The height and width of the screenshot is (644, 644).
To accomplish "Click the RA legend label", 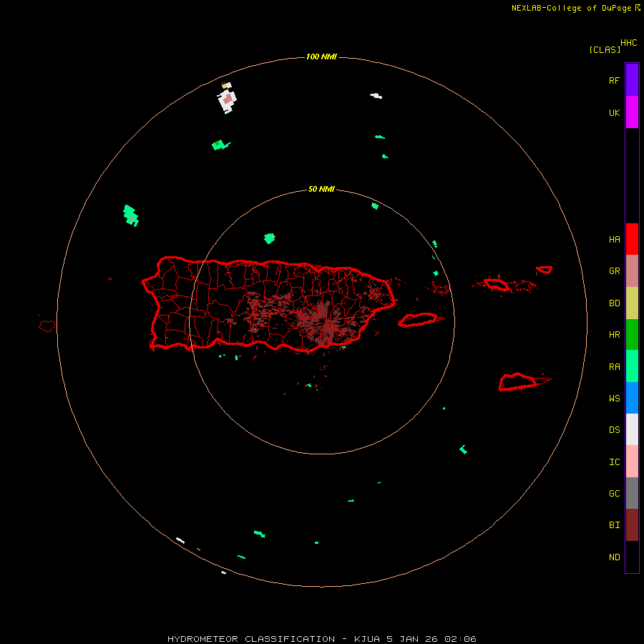I will [x=614, y=366].
